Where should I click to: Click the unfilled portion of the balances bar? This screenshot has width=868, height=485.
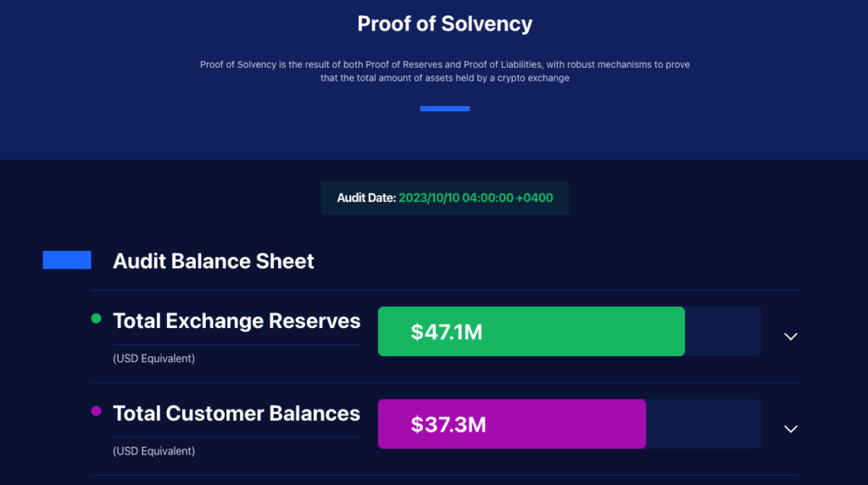(704, 424)
